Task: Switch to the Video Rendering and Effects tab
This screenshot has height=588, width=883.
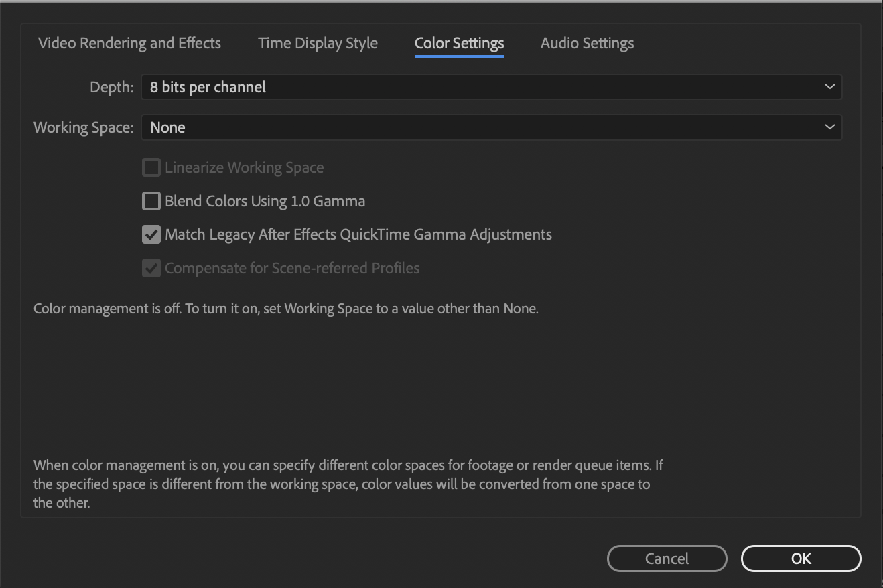Action: tap(129, 42)
